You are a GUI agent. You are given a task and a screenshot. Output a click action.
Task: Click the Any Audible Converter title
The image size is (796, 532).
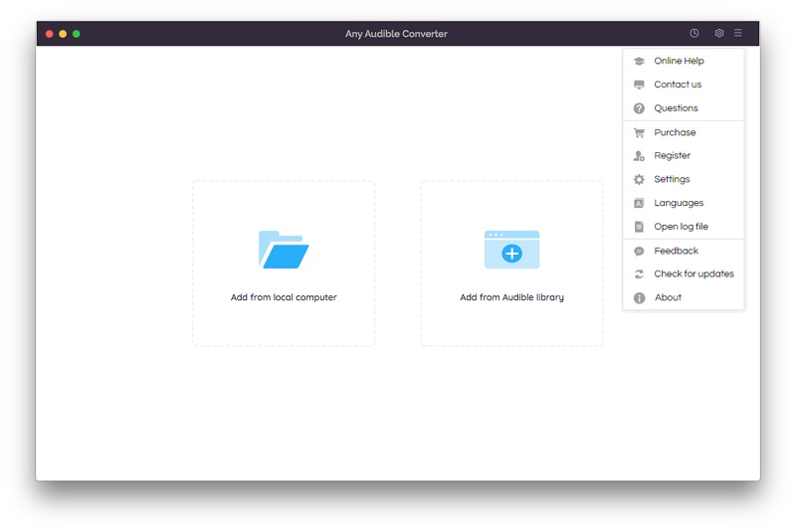click(x=396, y=34)
